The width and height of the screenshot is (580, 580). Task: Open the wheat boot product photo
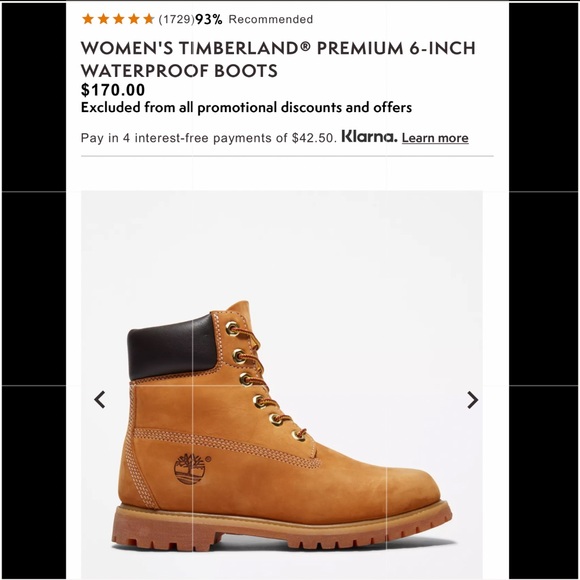(x=282, y=385)
